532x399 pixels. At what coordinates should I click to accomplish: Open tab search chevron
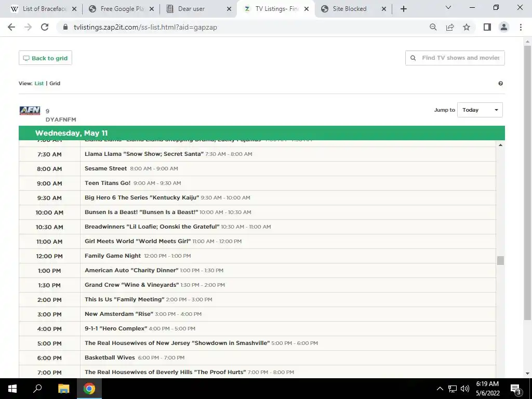tap(448, 7)
